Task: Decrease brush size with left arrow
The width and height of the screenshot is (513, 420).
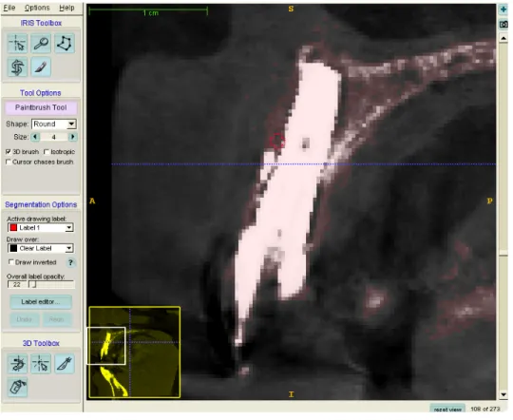Action: click(x=35, y=137)
